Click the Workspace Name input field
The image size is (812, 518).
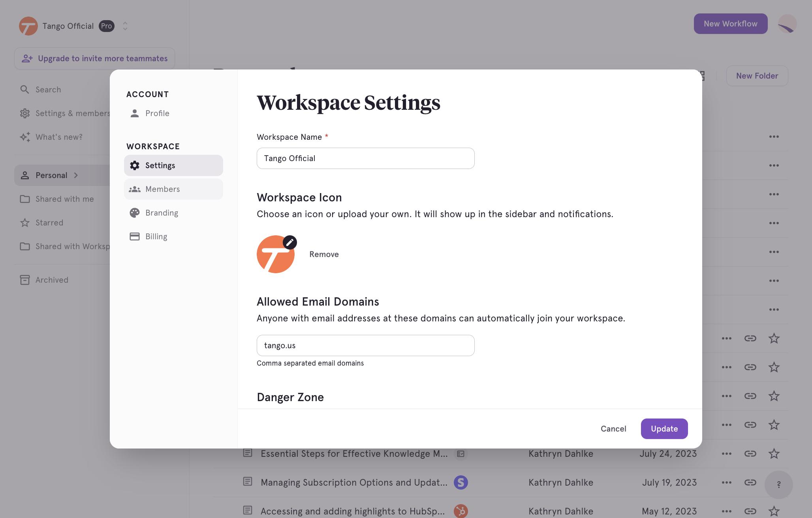point(366,158)
